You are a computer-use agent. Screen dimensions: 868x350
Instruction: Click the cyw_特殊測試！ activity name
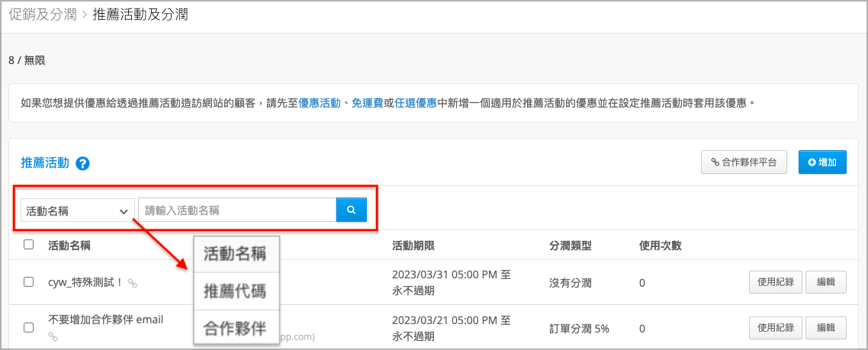[85, 282]
